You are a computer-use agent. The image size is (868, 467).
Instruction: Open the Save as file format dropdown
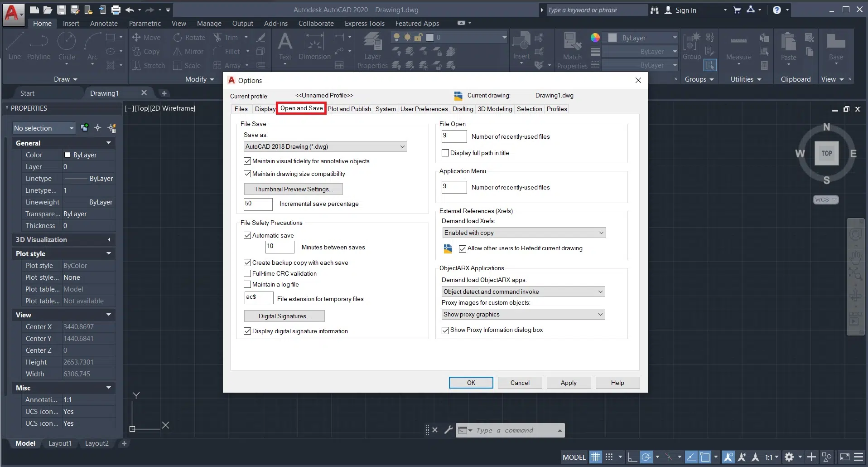point(325,146)
